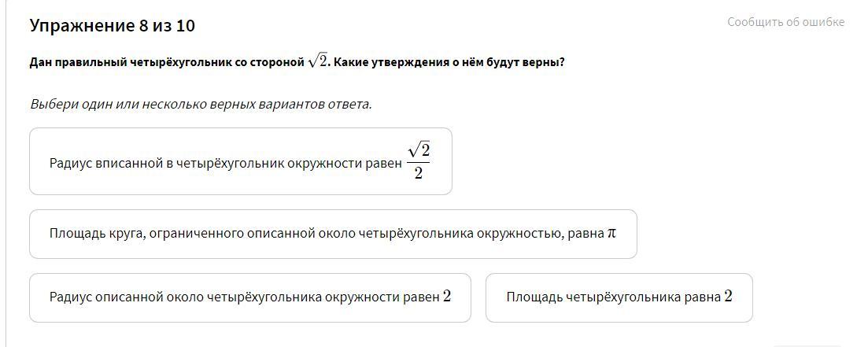Click the number 2 in the quadrilateral area option

tap(728, 297)
